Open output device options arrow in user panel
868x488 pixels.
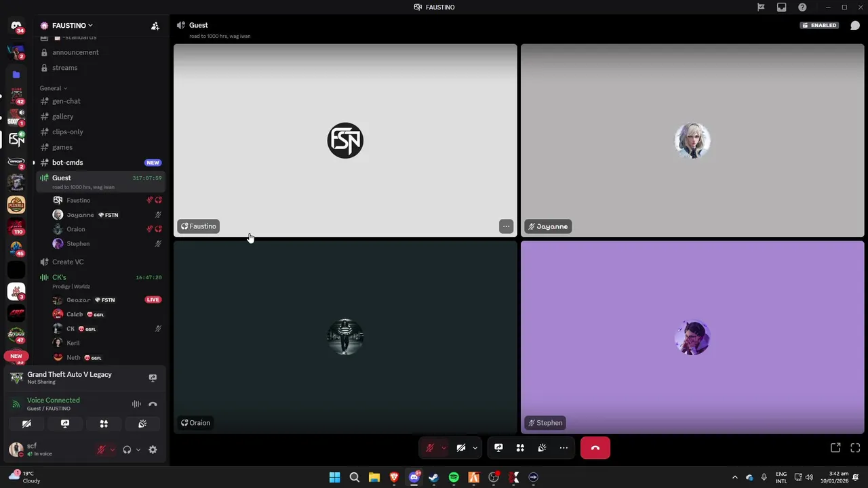click(138, 449)
